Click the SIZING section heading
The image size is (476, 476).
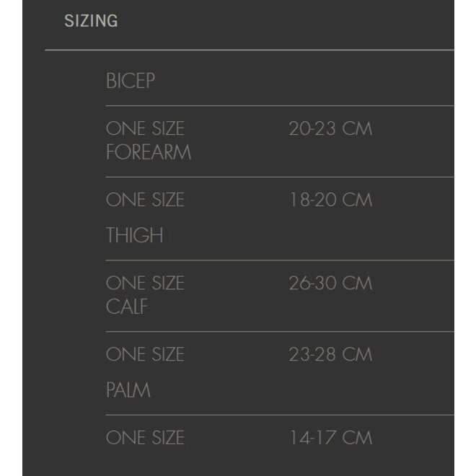(91, 21)
